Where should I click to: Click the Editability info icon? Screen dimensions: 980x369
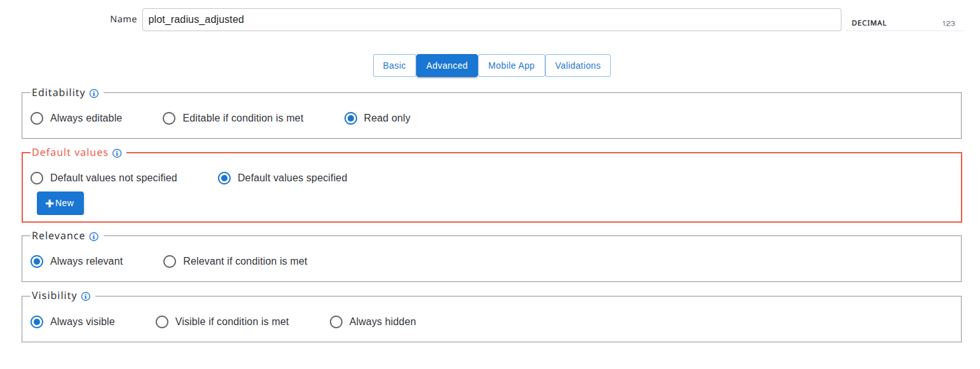coord(94,94)
